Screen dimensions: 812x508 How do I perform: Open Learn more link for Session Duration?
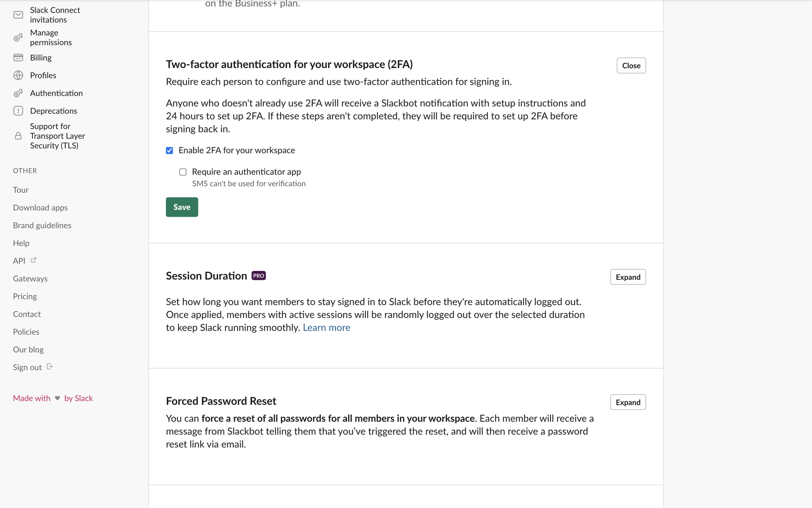[326, 328]
